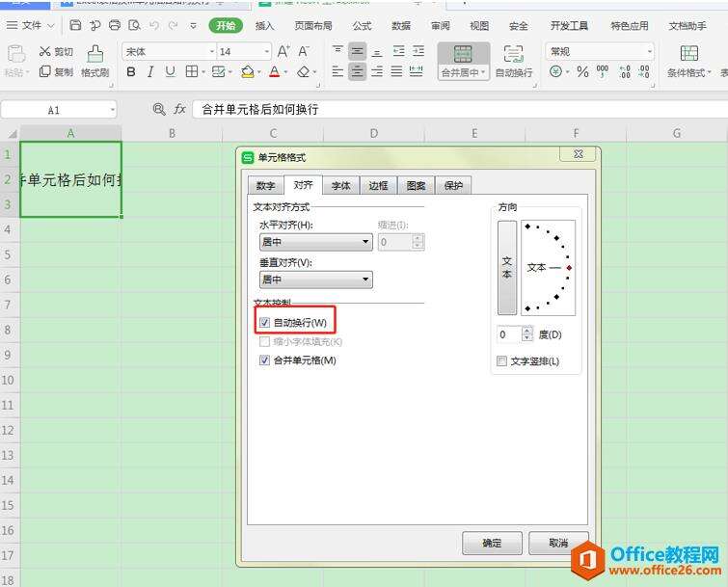Click the percent style icon

[582, 71]
